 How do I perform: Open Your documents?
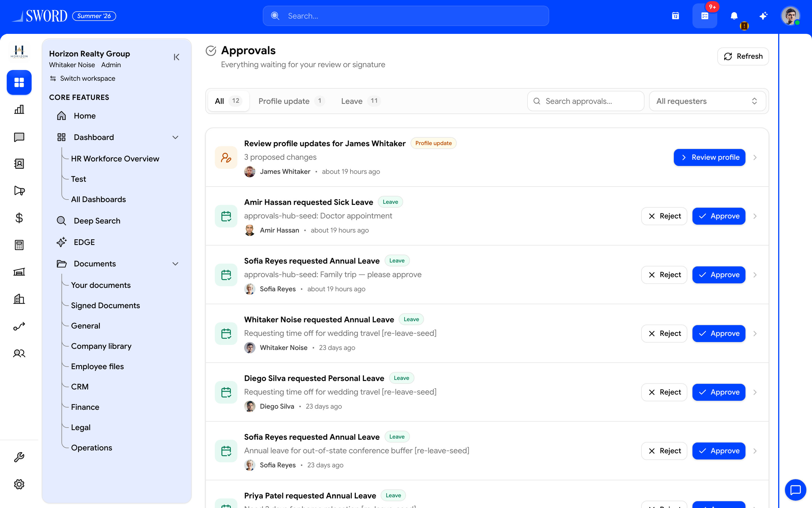101,285
